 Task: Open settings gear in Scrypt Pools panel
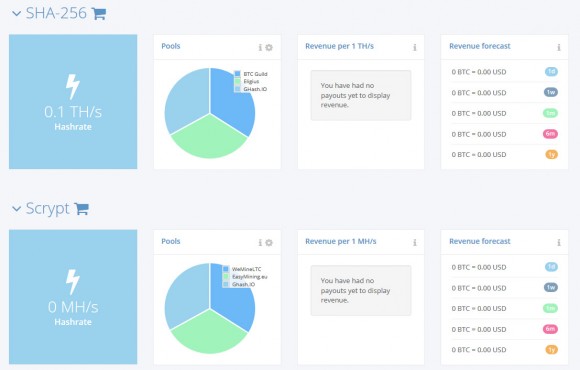pos(269,242)
